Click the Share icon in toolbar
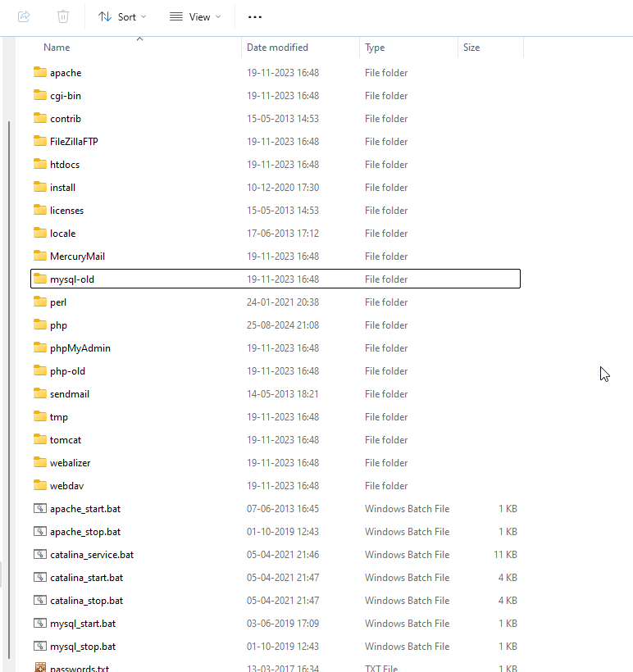Screen dimensions: 633x672 coord(24,16)
